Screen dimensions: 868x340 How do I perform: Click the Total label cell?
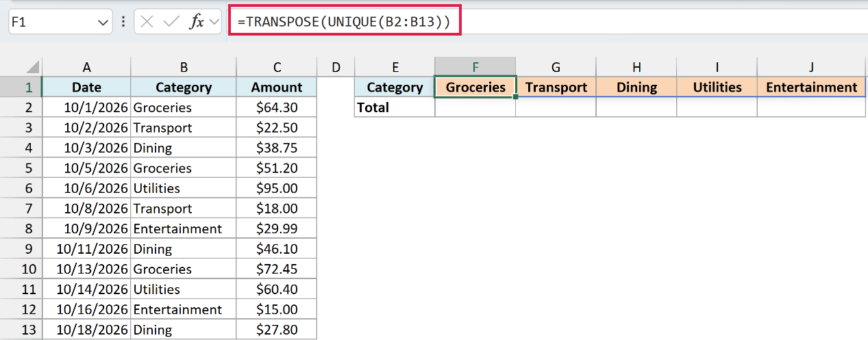tap(395, 107)
